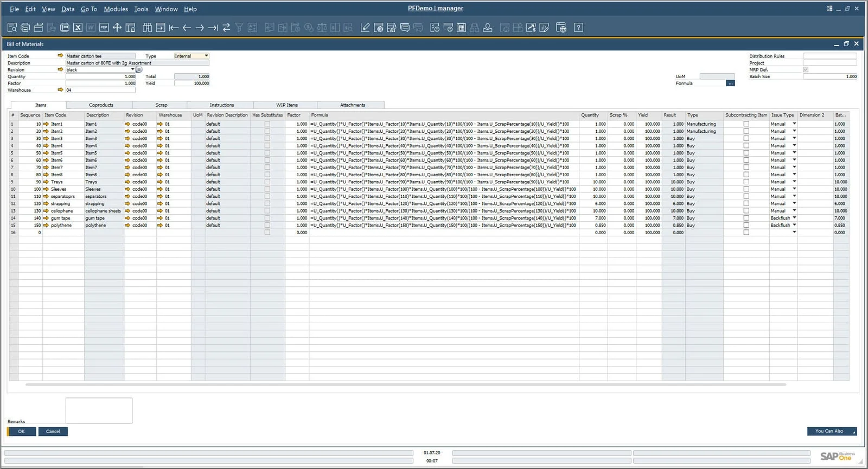Open the Attachments tab

[x=352, y=105]
